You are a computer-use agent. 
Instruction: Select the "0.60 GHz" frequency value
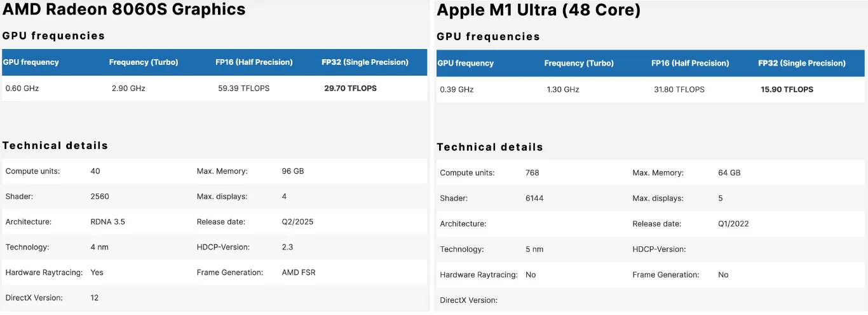22,88
